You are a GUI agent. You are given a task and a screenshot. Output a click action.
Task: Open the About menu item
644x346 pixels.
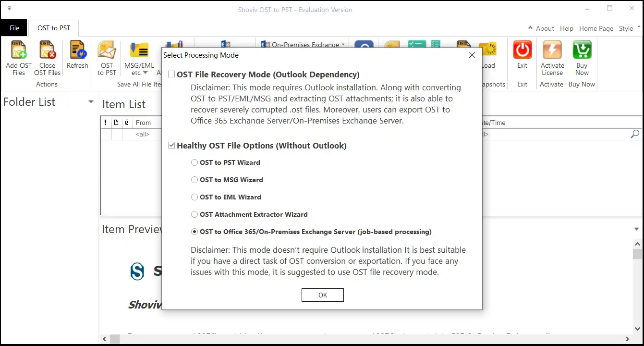545,28
